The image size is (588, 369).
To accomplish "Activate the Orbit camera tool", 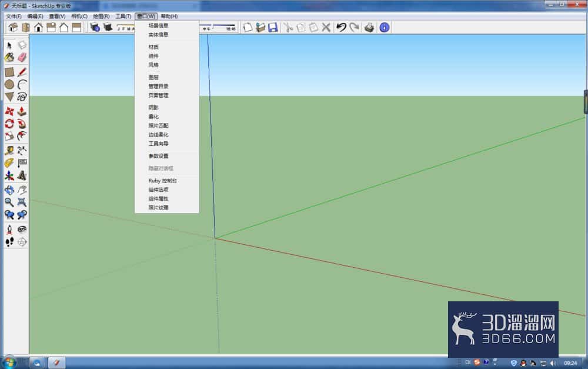I will (x=9, y=190).
